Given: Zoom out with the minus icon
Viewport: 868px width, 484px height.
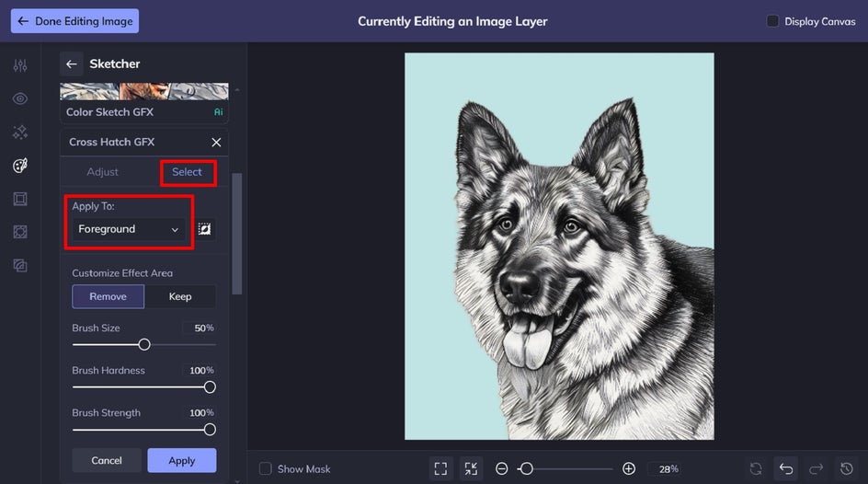Looking at the screenshot, I should (x=501, y=469).
